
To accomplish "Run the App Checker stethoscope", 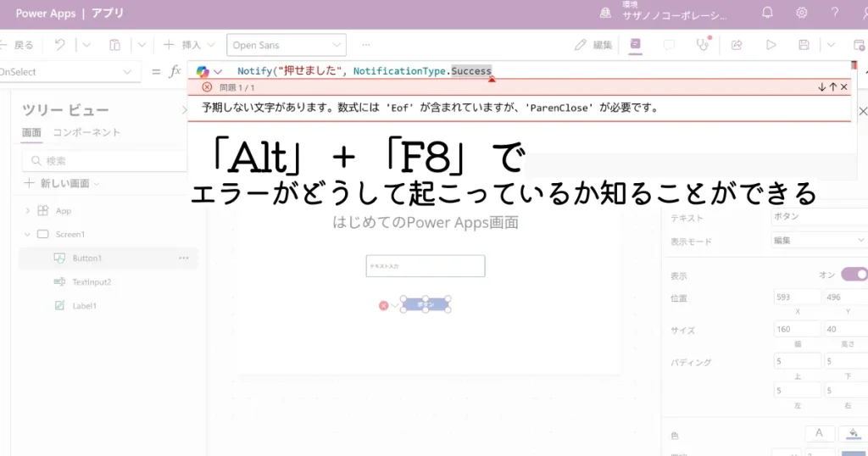I will (702, 45).
